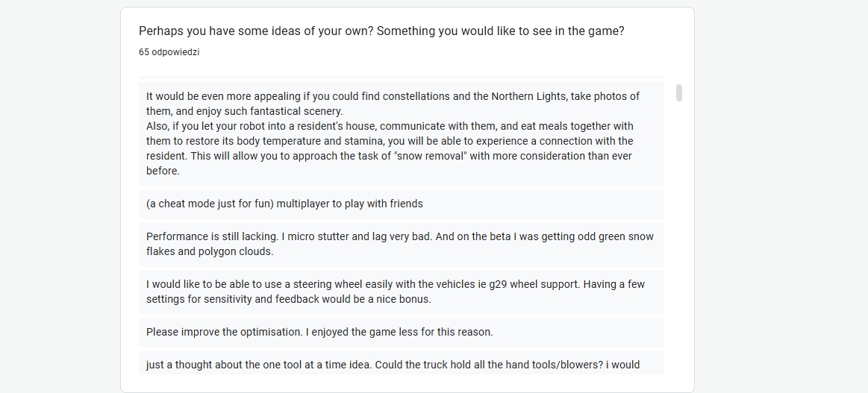Select the constellations and Northern Lights response

click(401, 134)
